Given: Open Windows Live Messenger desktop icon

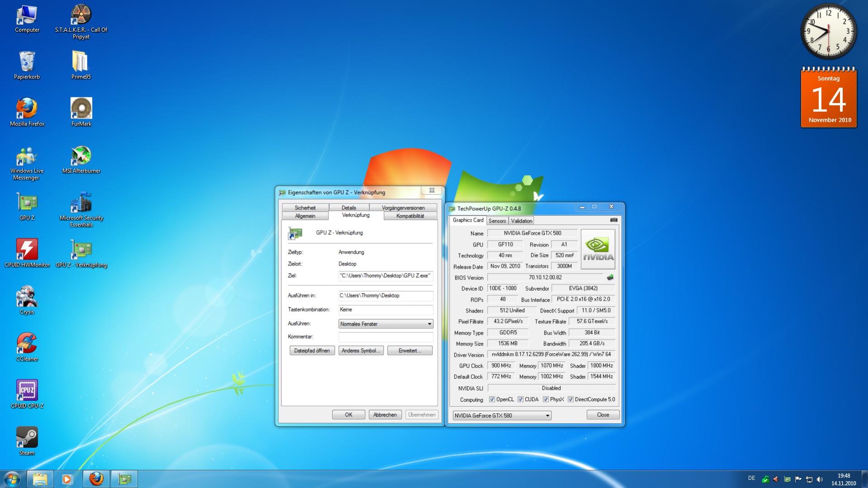Looking at the screenshot, I should pyautogui.click(x=27, y=163).
